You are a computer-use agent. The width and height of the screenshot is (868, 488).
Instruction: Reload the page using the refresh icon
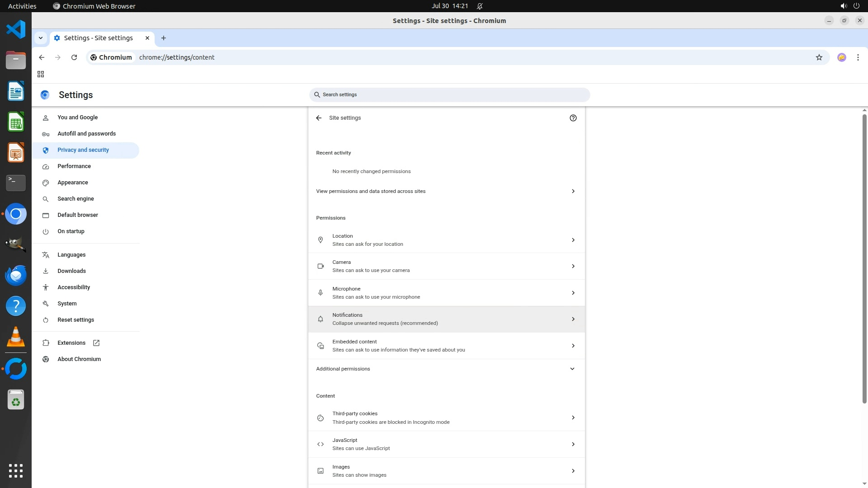click(74, 57)
